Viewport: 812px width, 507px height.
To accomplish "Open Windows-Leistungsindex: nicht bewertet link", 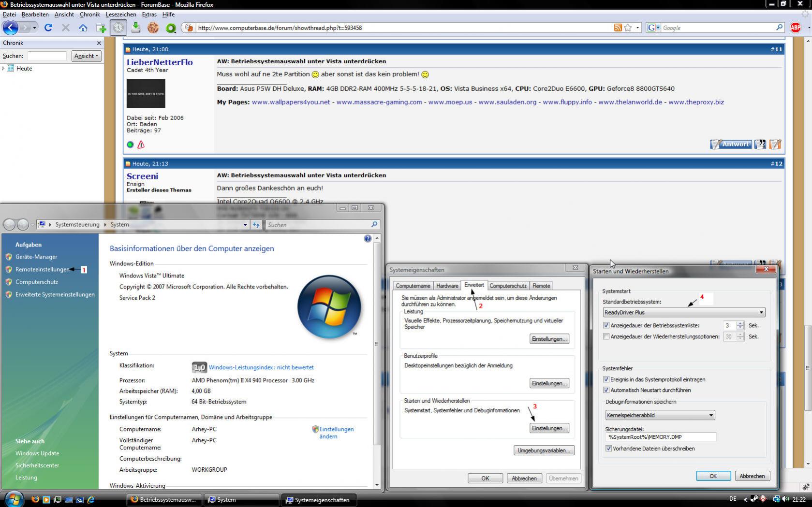I will tap(261, 367).
